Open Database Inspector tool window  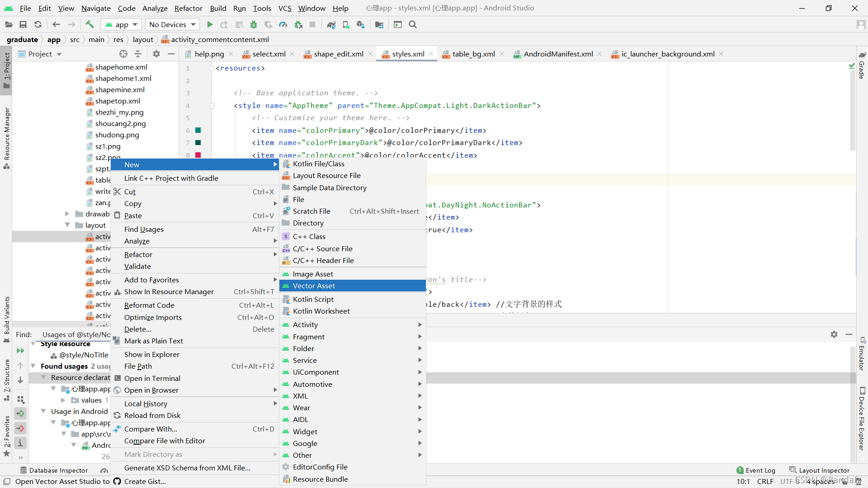coord(54,470)
